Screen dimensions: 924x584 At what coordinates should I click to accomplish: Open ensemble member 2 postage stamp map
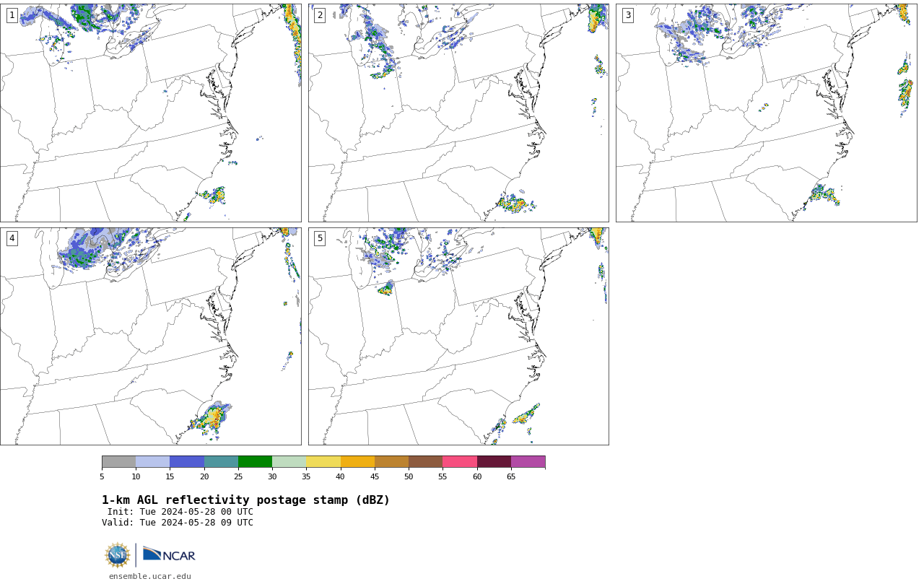(458, 113)
